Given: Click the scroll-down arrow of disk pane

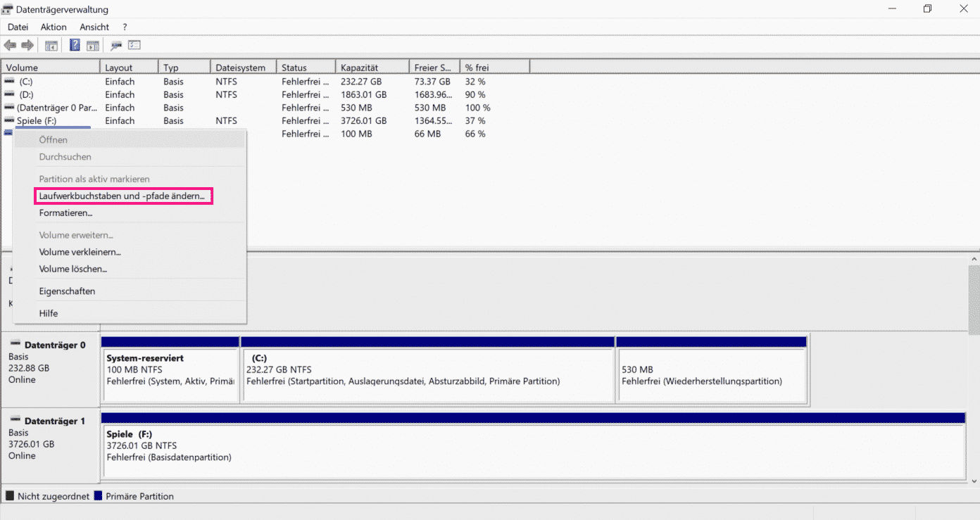Looking at the screenshot, I should [974, 481].
